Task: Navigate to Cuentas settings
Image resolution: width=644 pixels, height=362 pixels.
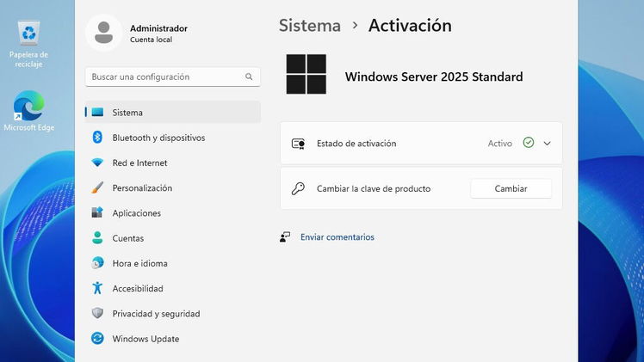Action: click(172, 238)
